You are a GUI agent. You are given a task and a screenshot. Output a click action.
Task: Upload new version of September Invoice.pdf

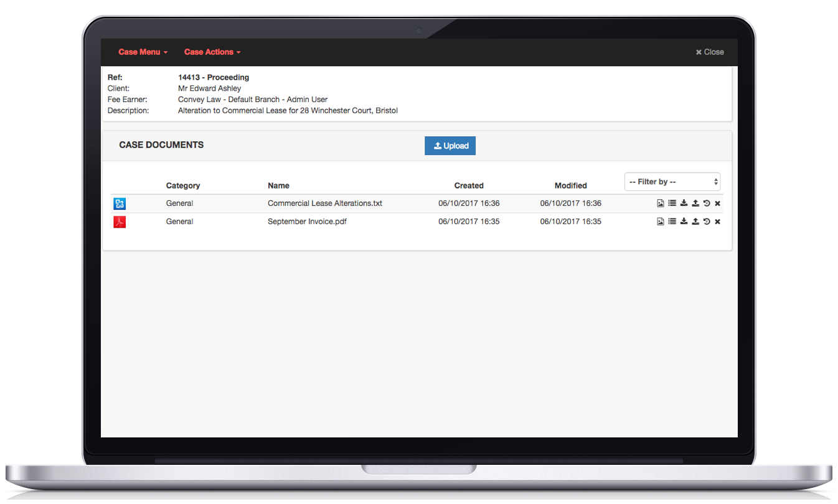[x=695, y=222]
